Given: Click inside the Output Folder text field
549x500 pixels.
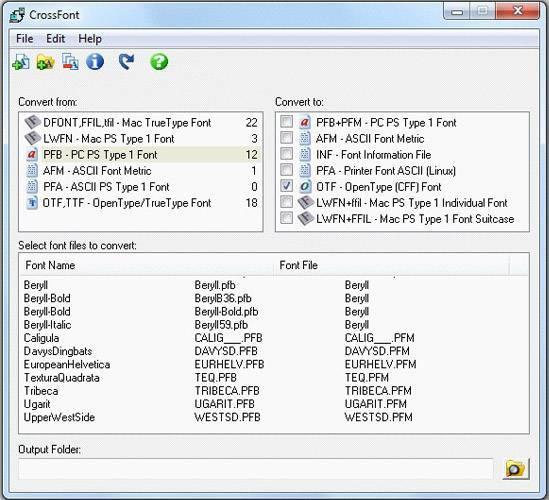Looking at the screenshot, I should 256,469.
